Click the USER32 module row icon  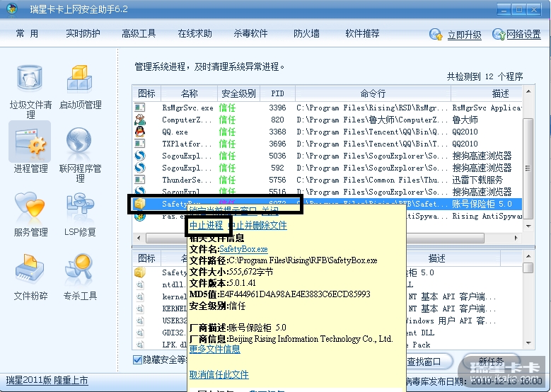(x=140, y=321)
